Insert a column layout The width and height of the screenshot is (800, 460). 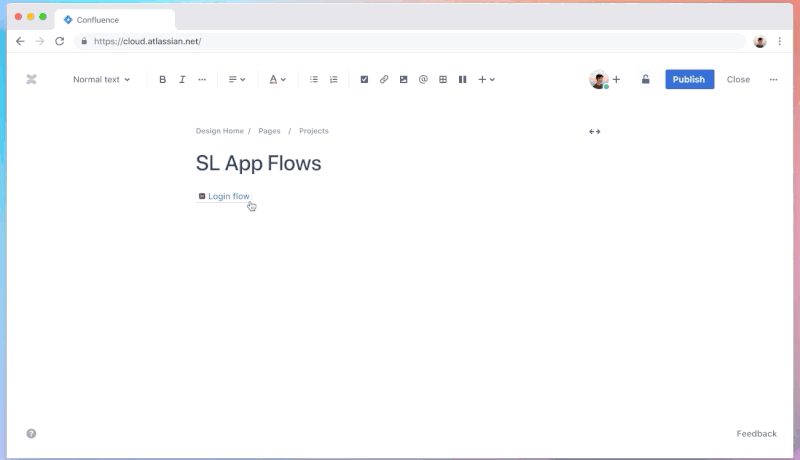point(462,80)
